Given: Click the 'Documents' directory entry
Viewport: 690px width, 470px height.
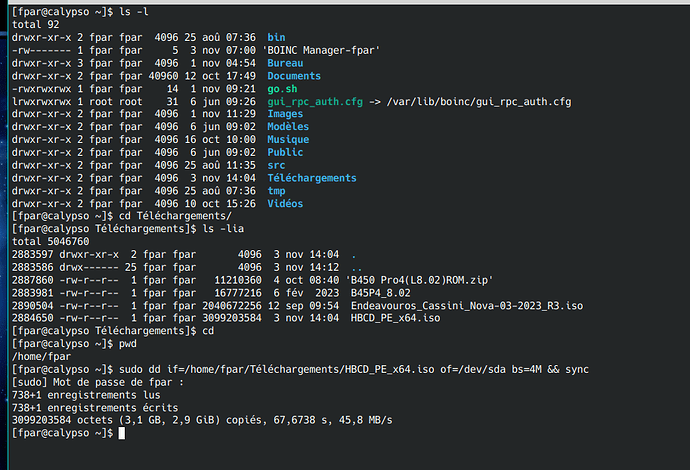Looking at the screenshot, I should [x=294, y=76].
